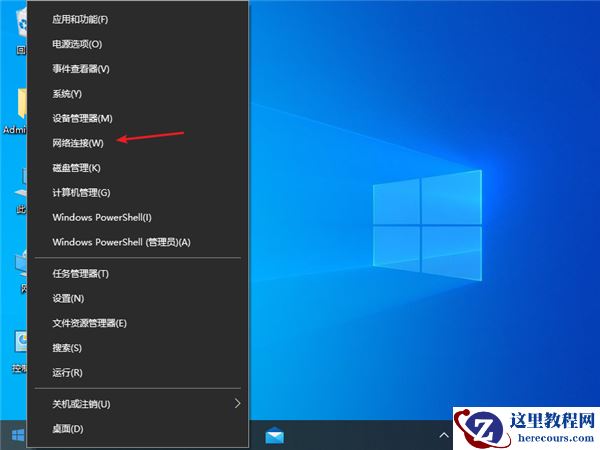
Task: Launch 文件资源管理器(E)
Action: [138, 323]
